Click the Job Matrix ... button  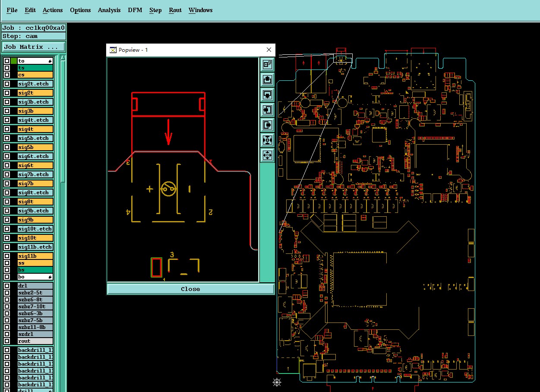[x=34, y=47]
